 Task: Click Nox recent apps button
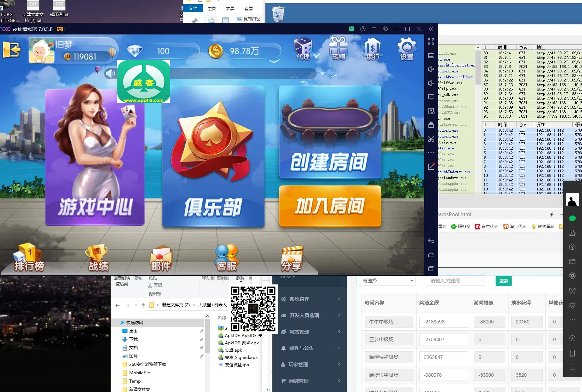coord(431,269)
